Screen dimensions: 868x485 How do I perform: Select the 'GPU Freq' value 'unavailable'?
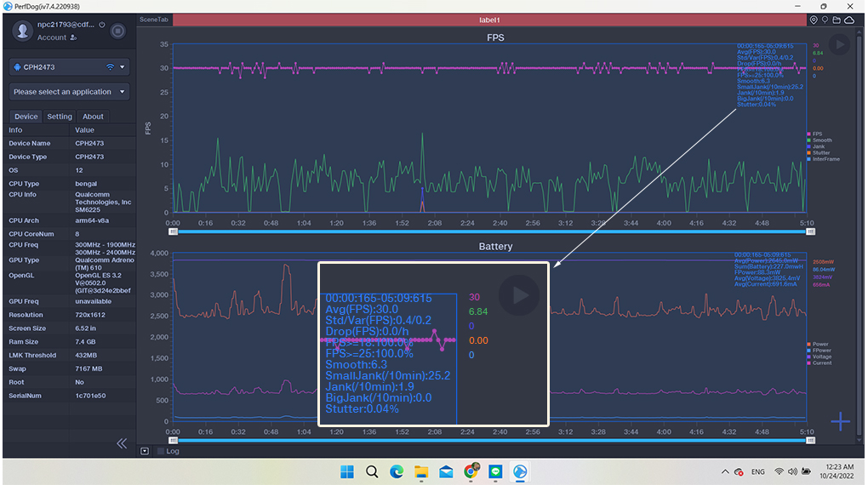tap(93, 302)
